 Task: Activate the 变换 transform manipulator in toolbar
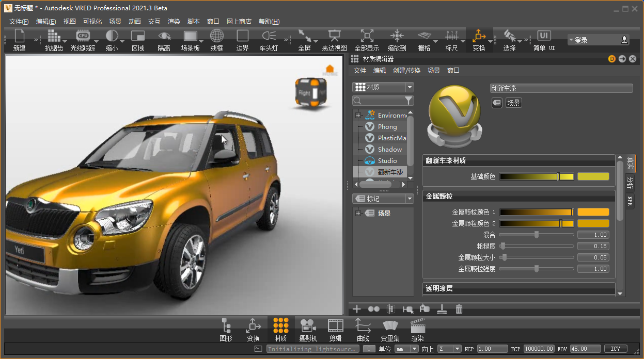pyautogui.click(x=479, y=40)
